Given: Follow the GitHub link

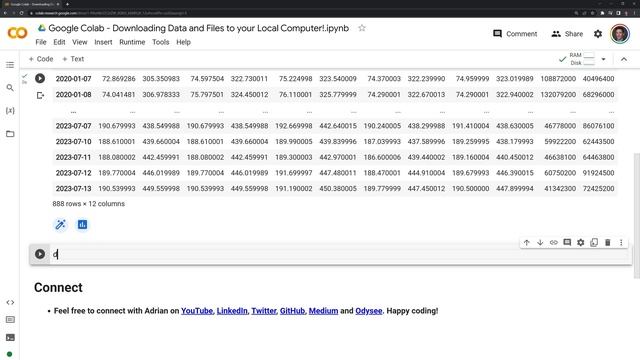Looking at the screenshot, I should [292, 311].
